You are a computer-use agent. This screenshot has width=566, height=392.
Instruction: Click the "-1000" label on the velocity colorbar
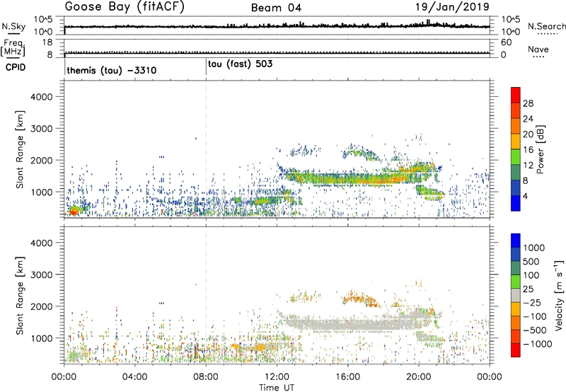[x=538, y=344]
